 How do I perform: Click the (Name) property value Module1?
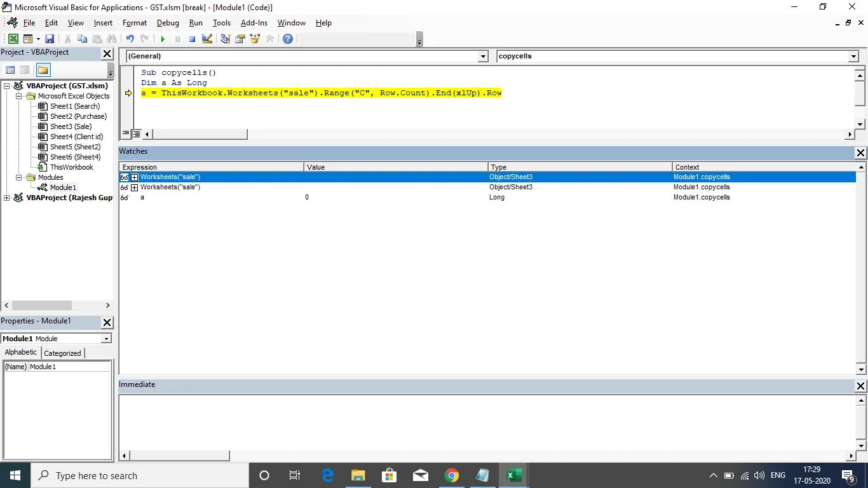tap(69, 367)
